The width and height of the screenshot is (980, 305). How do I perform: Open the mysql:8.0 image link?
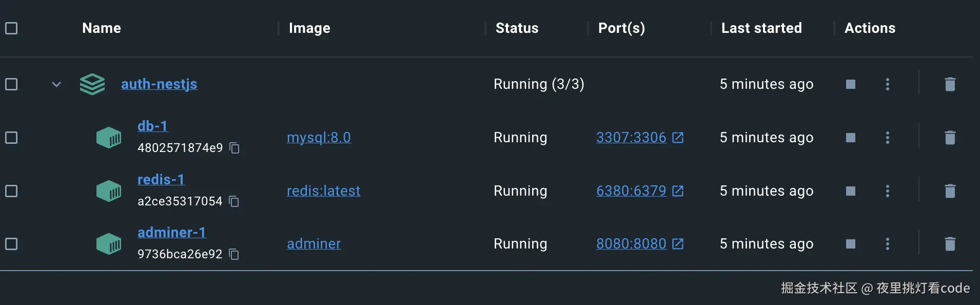(319, 138)
